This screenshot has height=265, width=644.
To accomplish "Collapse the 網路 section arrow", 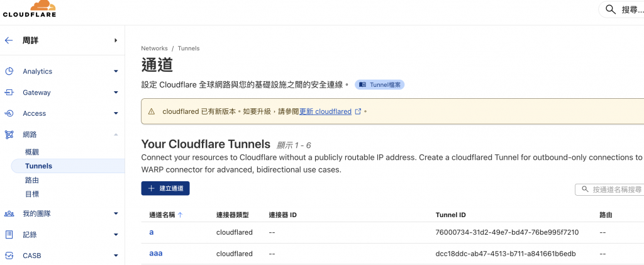I will point(116,134).
